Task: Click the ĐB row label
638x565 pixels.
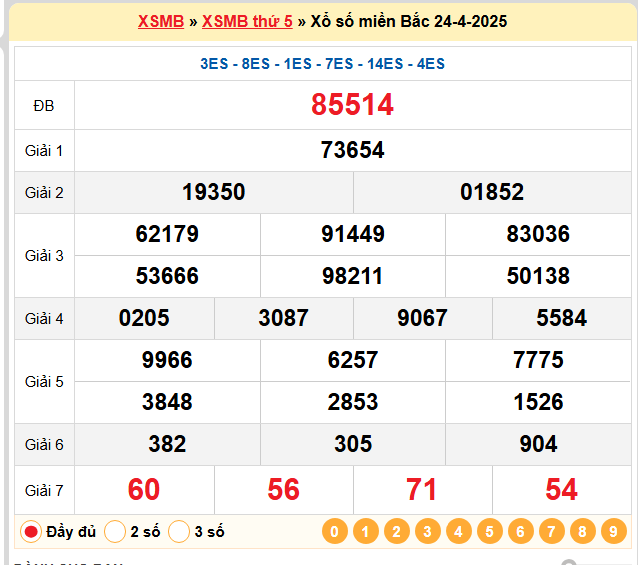Action: [44, 106]
